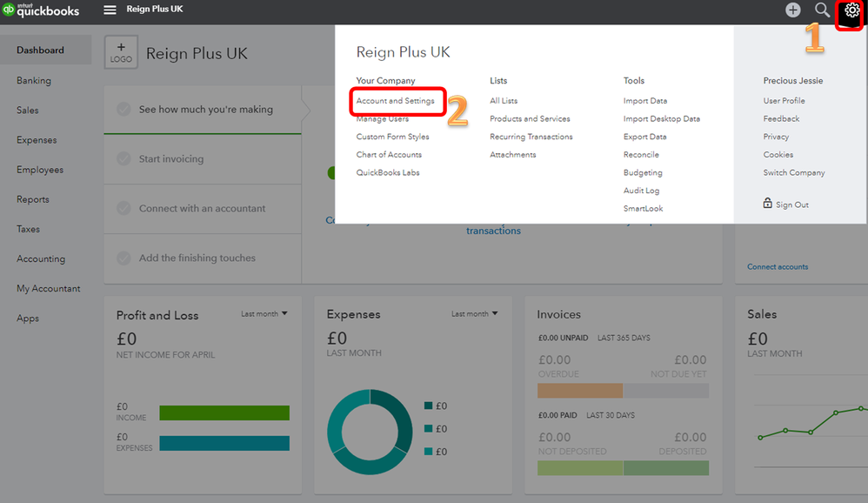Screen dimensions: 868x503
Task: Click the lock icon beside Sign Out
Action: pyautogui.click(x=767, y=204)
